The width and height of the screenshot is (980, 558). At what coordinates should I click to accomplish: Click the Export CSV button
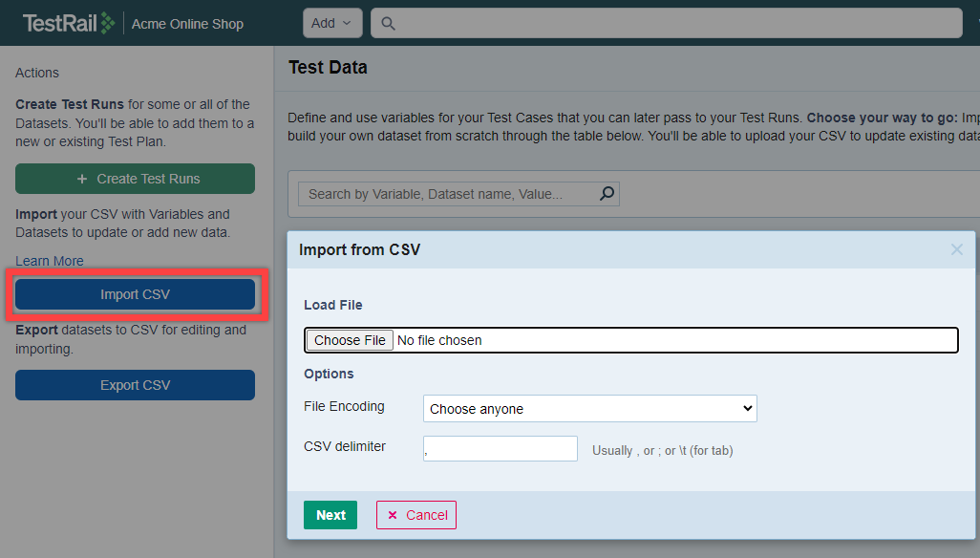tap(135, 385)
